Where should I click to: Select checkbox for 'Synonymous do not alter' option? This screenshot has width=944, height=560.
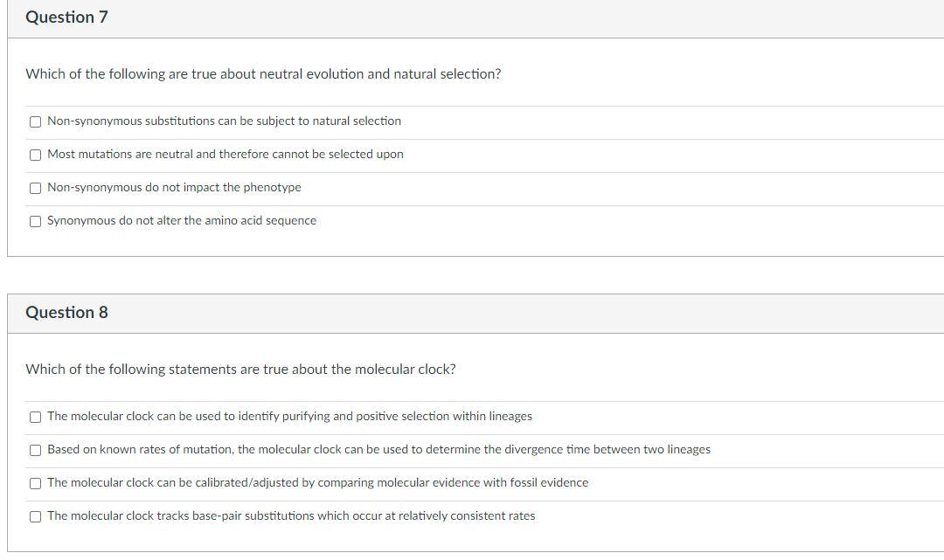pyautogui.click(x=35, y=221)
